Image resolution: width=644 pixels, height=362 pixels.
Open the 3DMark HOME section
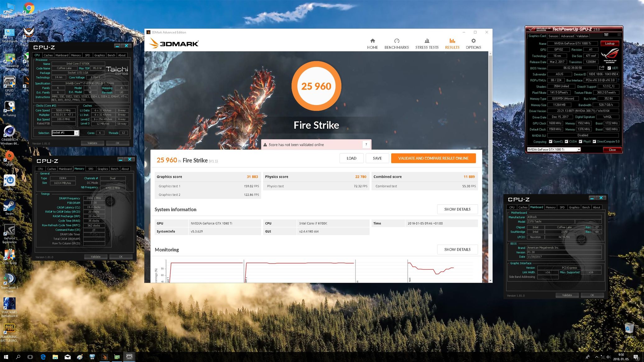pyautogui.click(x=372, y=44)
